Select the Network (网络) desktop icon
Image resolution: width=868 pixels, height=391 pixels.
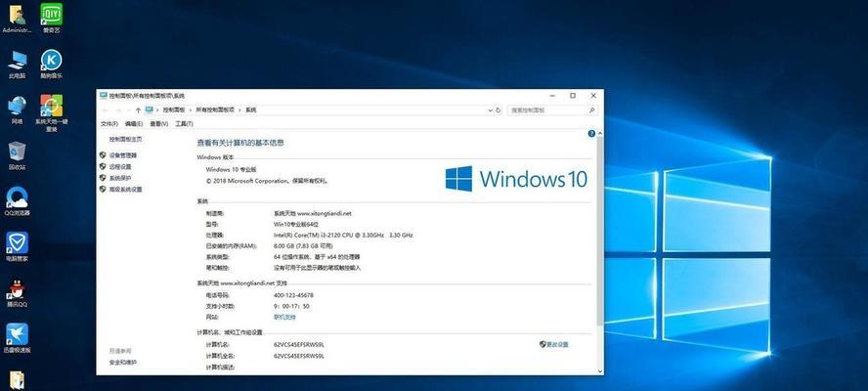(17, 109)
